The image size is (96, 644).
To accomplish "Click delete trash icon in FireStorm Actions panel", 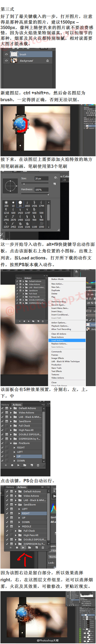I will click(38, 465).
